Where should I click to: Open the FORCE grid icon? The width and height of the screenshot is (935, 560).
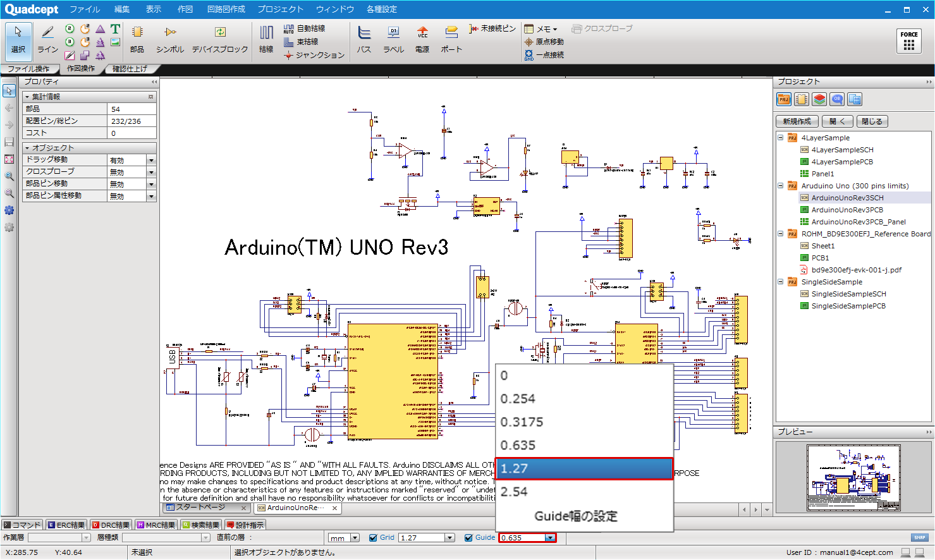(x=909, y=41)
